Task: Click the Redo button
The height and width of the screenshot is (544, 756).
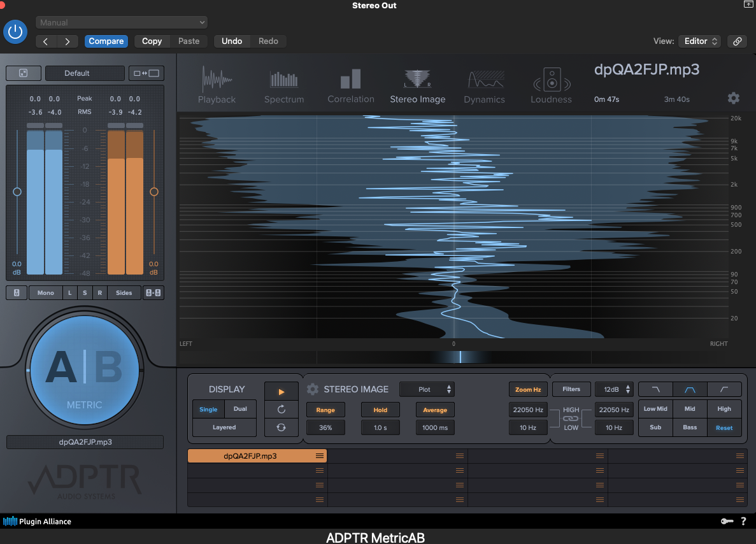Action: point(268,41)
